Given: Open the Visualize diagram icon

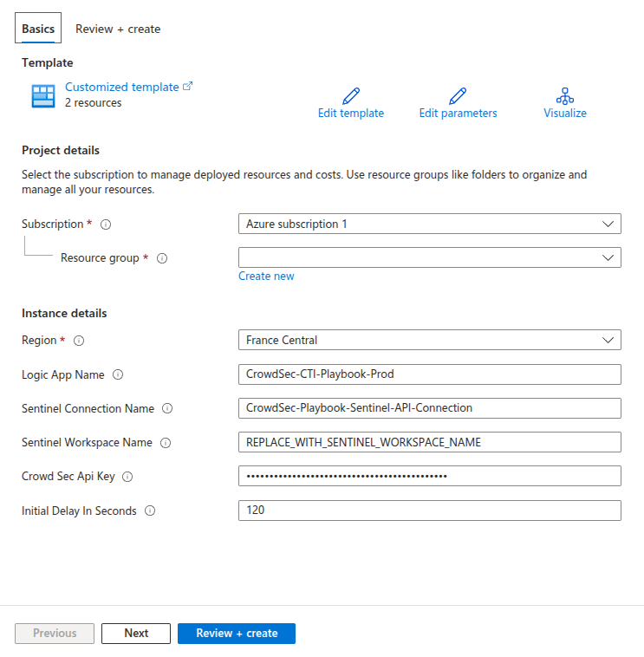Looking at the screenshot, I should tap(565, 95).
